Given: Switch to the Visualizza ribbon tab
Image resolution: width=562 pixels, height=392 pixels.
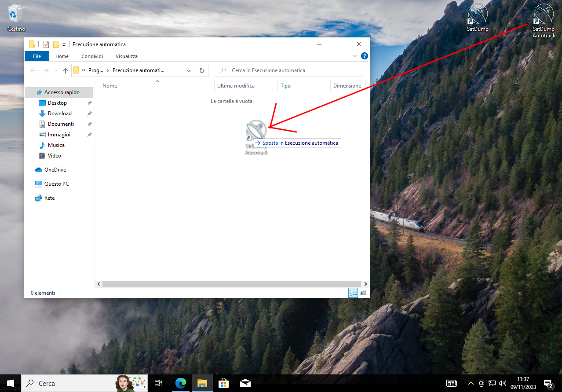Looking at the screenshot, I should tap(127, 56).
